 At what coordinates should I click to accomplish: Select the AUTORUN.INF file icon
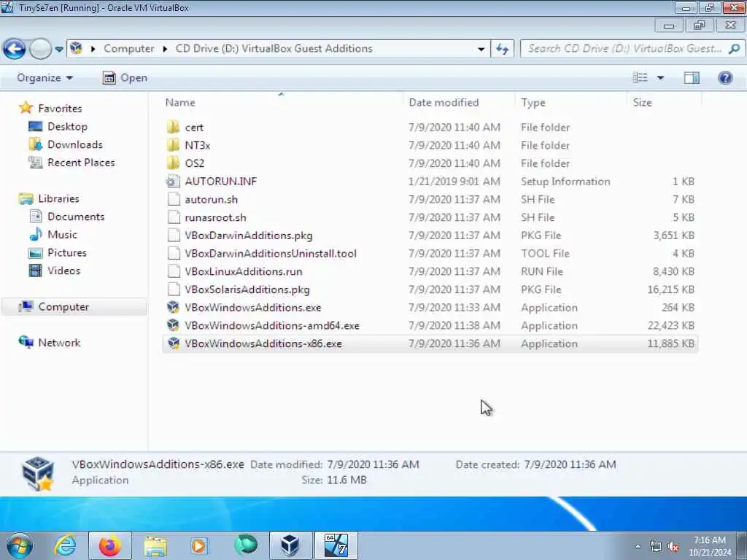pos(174,182)
